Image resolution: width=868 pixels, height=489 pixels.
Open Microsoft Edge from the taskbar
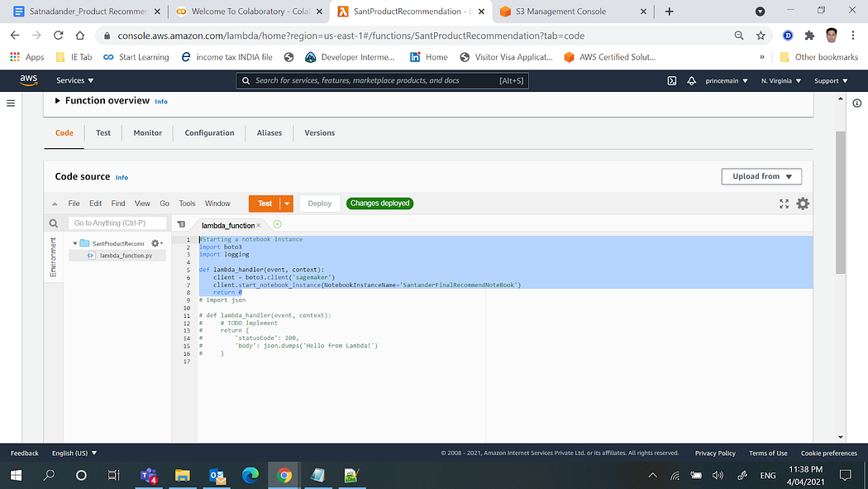(250, 475)
